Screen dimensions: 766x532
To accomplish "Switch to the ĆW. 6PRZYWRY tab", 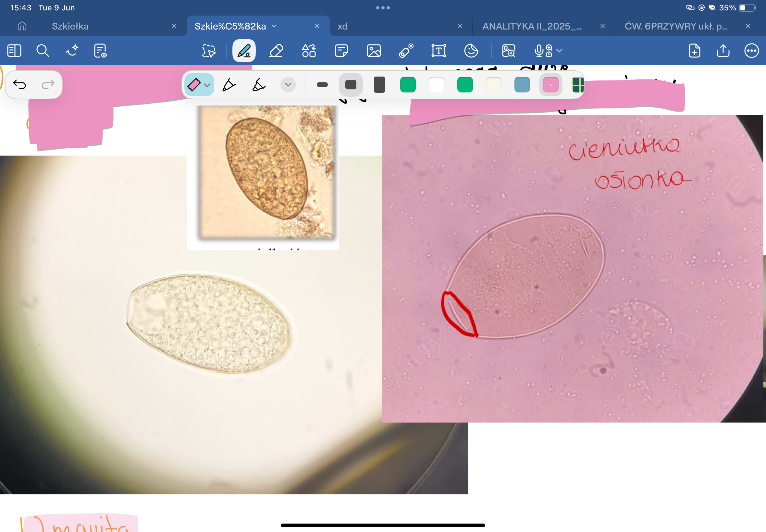I will (676, 26).
